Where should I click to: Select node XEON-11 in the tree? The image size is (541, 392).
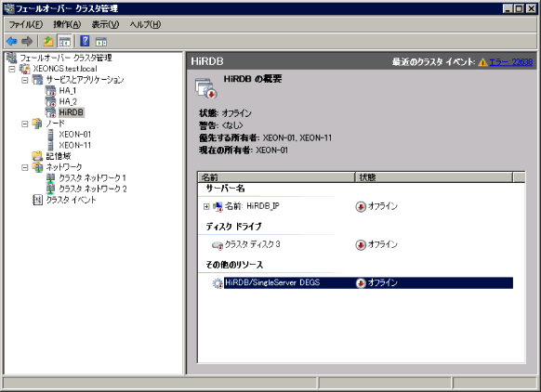[x=75, y=145]
